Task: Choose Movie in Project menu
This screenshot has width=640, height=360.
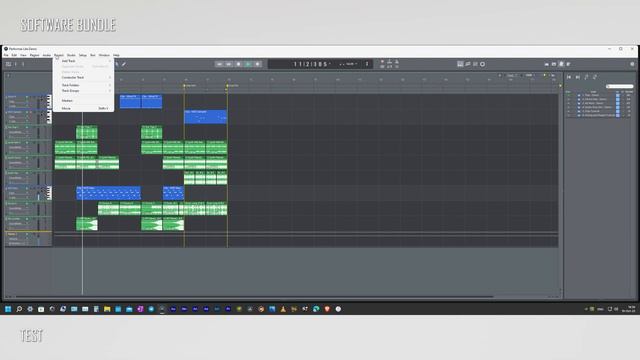Action: (x=84, y=108)
